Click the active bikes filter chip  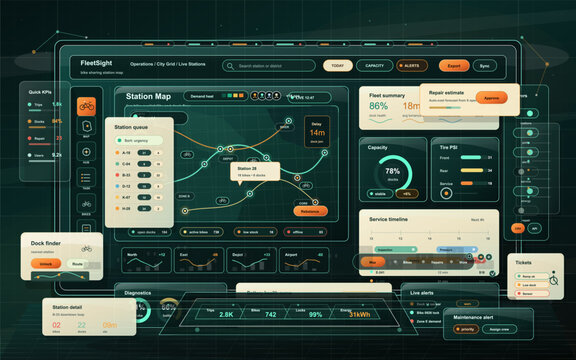[x=201, y=232]
